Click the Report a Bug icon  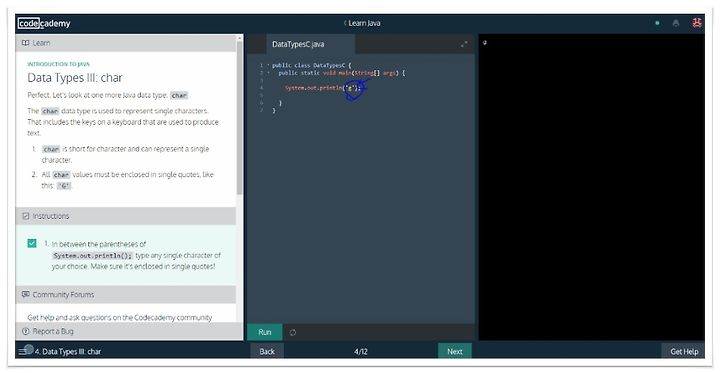pos(26,331)
